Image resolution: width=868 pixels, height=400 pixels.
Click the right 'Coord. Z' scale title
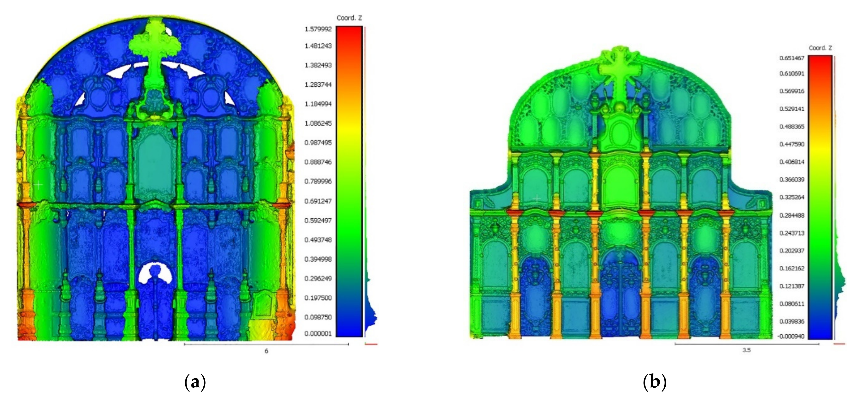point(820,48)
